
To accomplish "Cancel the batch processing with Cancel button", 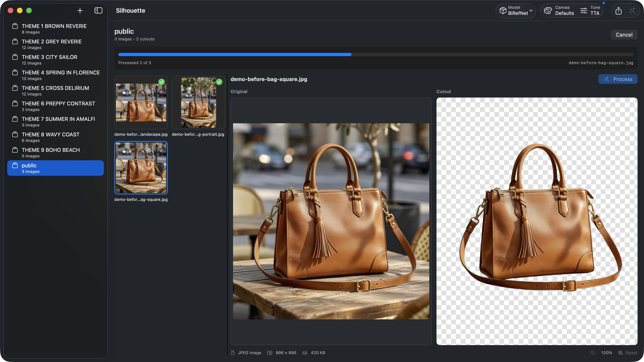I will (624, 35).
